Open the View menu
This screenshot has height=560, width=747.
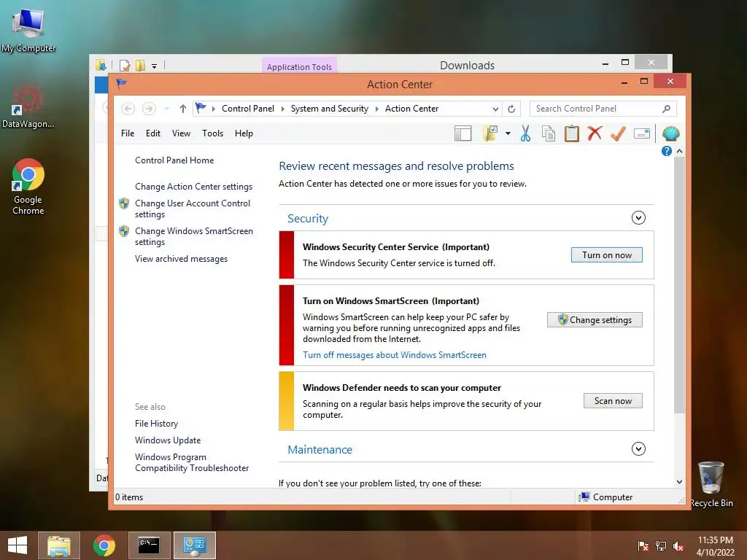click(x=181, y=134)
